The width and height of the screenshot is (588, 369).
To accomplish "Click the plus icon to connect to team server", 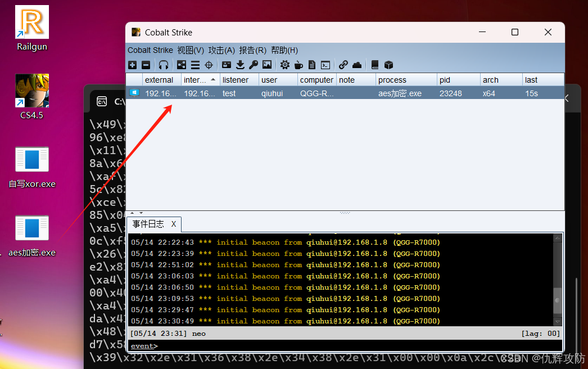I will pos(132,65).
